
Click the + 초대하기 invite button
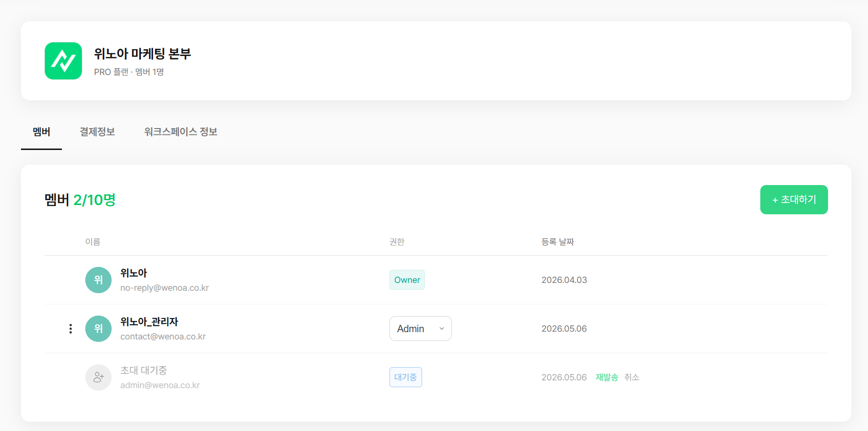click(794, 200)
